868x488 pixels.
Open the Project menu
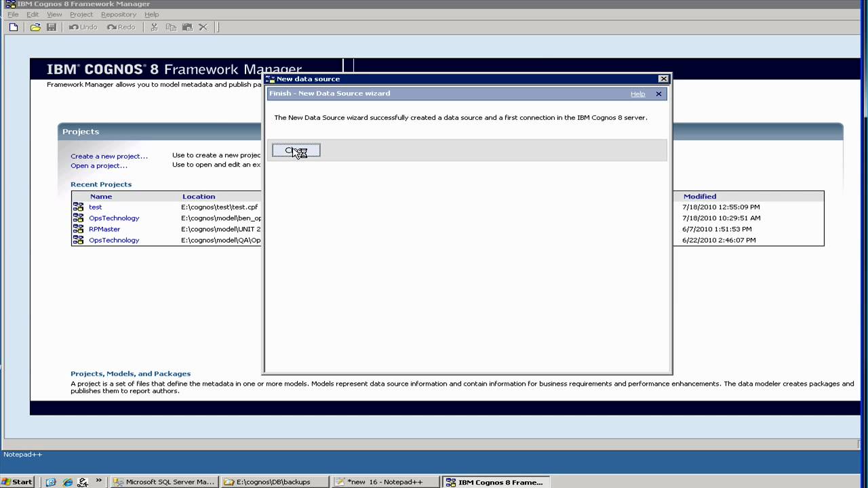(81, 14)
